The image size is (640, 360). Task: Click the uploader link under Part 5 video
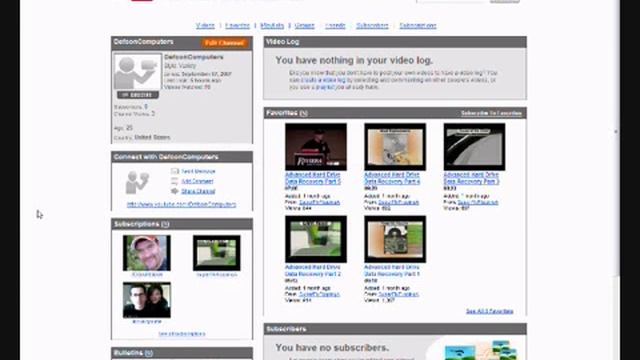coord(319,202)
